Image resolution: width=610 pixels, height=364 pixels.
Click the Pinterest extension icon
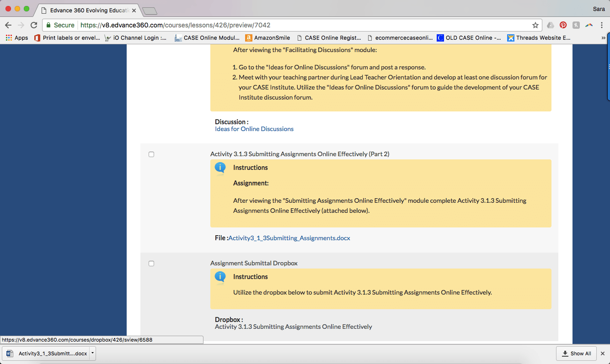point(563,25)
